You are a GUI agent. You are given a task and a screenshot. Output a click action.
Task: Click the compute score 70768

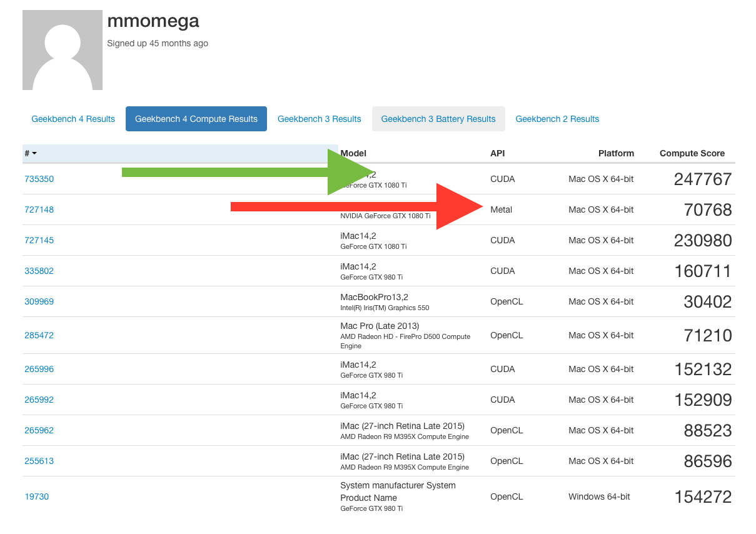[x=708, y=209]
